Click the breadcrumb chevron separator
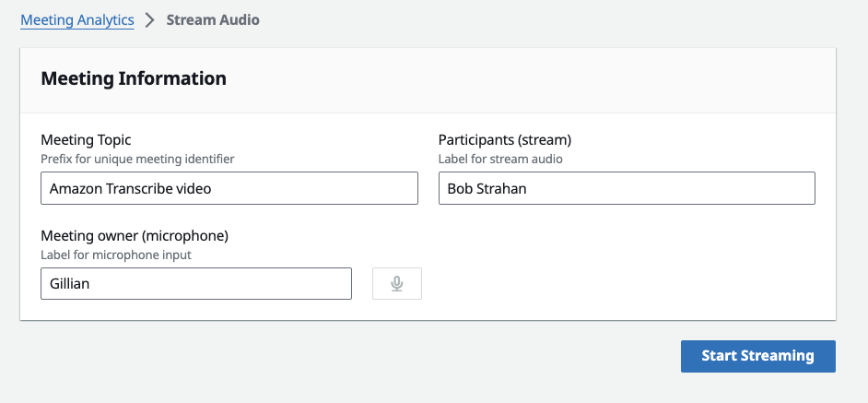The height and width of the screenshot is (403, 868). click(150, 20)
